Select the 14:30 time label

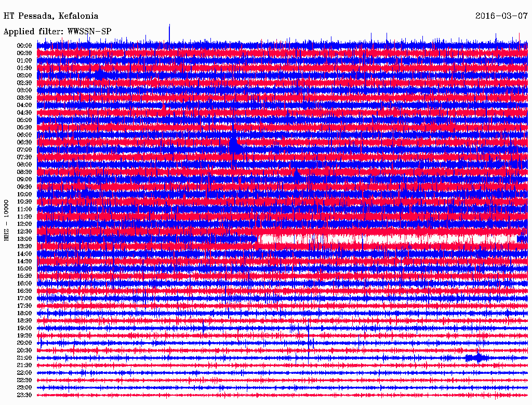click(24, 261)
